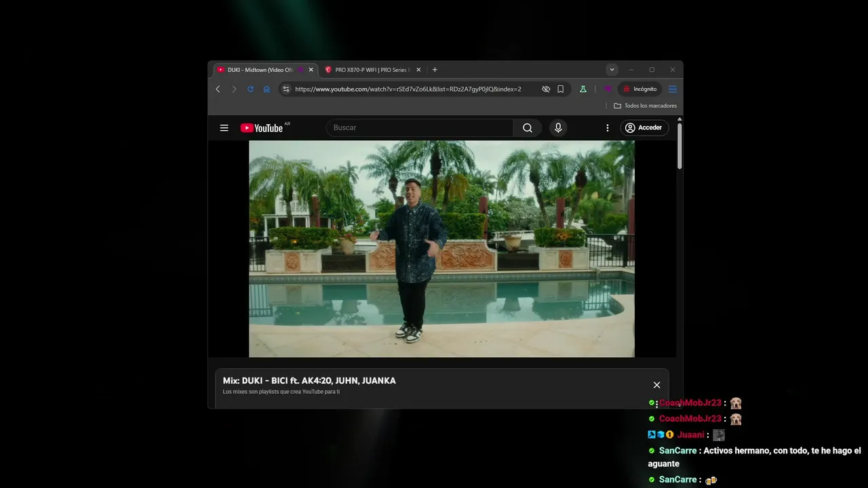Screen dimensions: 868x488
Task: Go to browser home page
Action: 267,89
